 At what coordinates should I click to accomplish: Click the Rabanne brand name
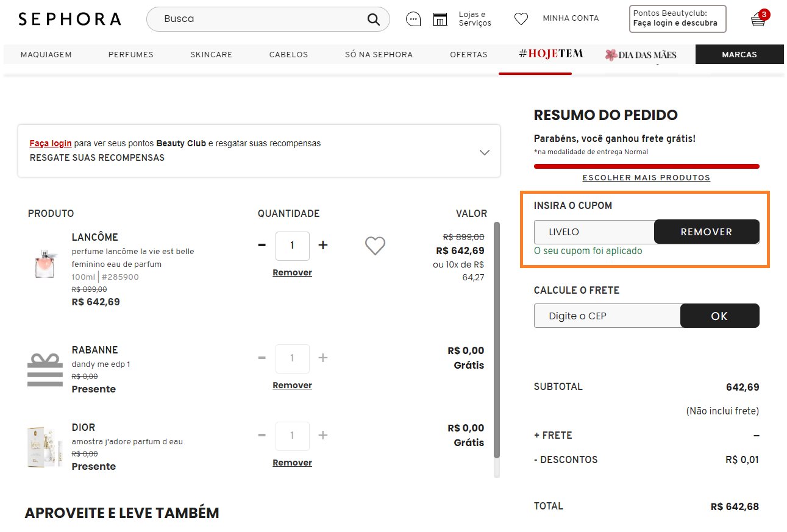94,350
